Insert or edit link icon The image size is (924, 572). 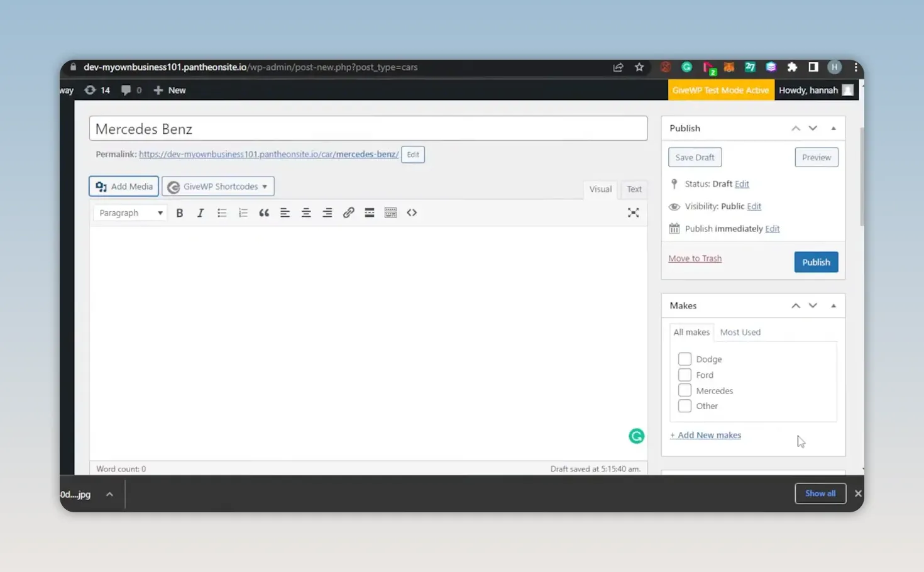(348, 213)
